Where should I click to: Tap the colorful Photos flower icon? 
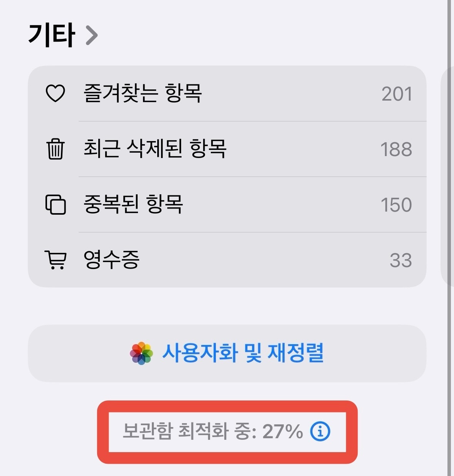pyautogui.click(x=141, y=353)
